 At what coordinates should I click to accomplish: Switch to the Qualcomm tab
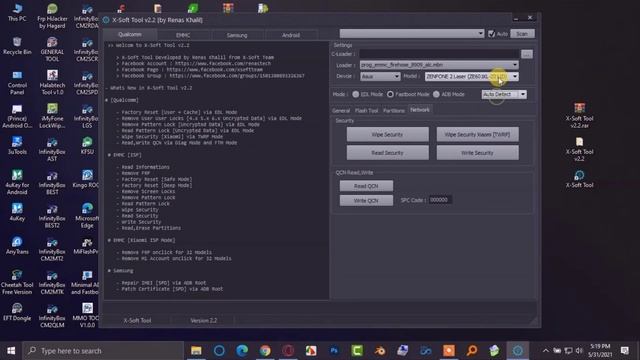pos(130,35)
